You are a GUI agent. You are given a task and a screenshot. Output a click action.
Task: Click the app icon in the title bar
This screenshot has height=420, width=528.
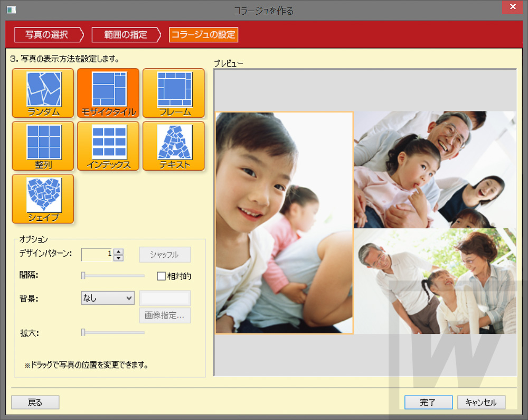[x=12, y=10]
